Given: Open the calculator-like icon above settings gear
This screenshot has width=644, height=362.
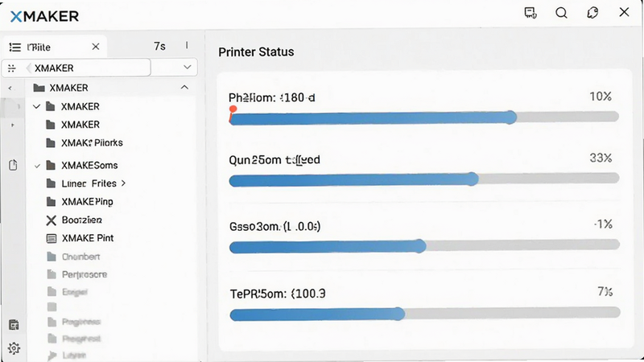Looking at the screenshot, I should coord(14,325).
